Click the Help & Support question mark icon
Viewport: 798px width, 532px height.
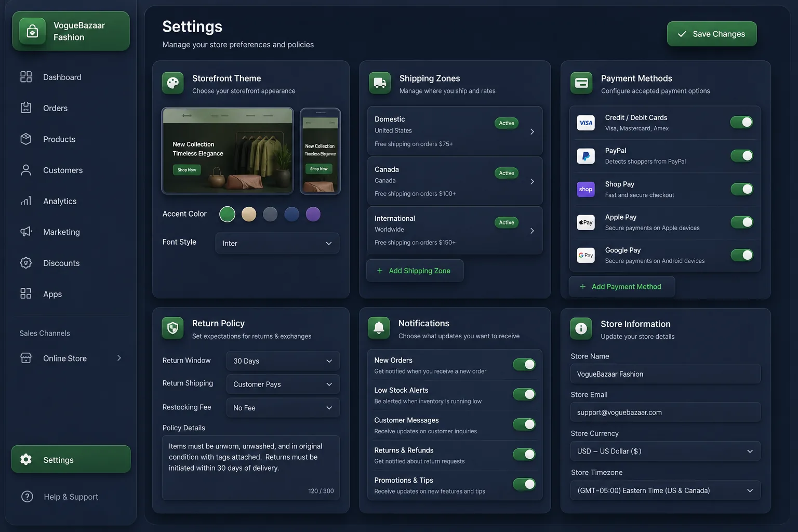(x=27, y=497)
